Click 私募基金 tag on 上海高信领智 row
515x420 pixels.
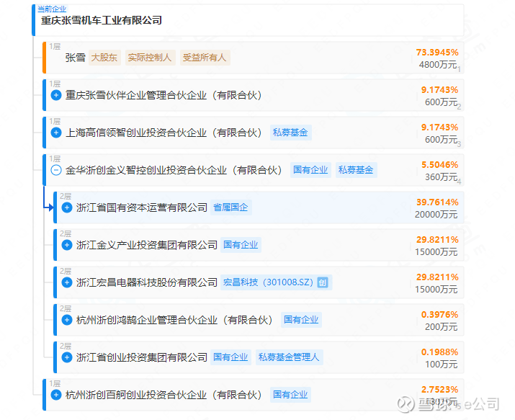point(290,133)
